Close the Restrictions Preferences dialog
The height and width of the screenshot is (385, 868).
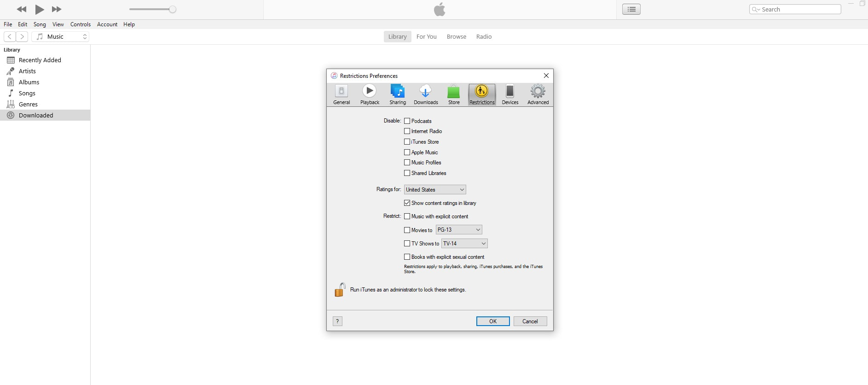click(x=546, y=76)
